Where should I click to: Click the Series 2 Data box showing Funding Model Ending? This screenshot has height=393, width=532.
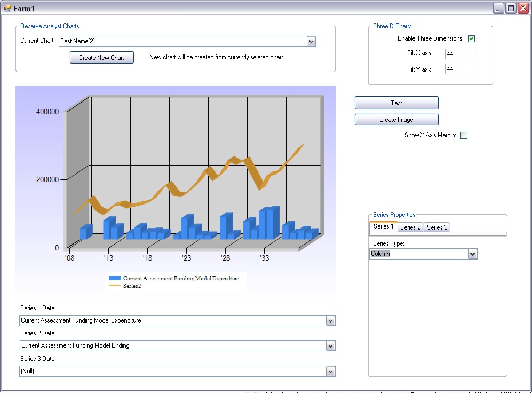pos(177,346)
